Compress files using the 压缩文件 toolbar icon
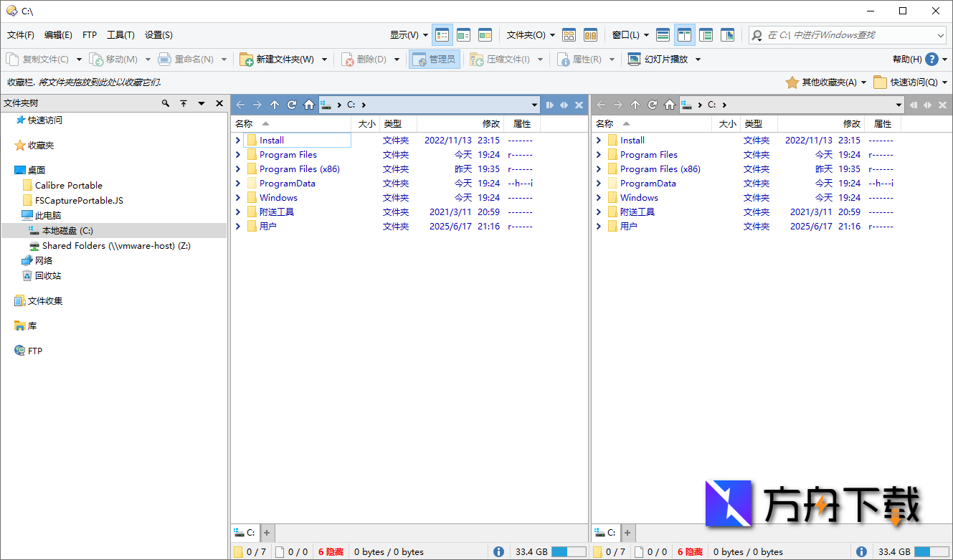This screenshot has height=560, width=953. 506,59
